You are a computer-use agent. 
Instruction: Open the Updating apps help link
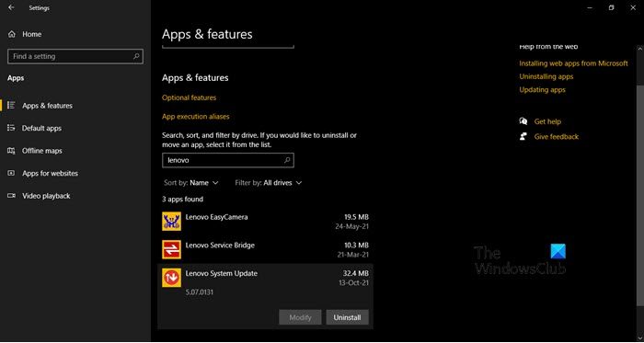coord(542,90)
